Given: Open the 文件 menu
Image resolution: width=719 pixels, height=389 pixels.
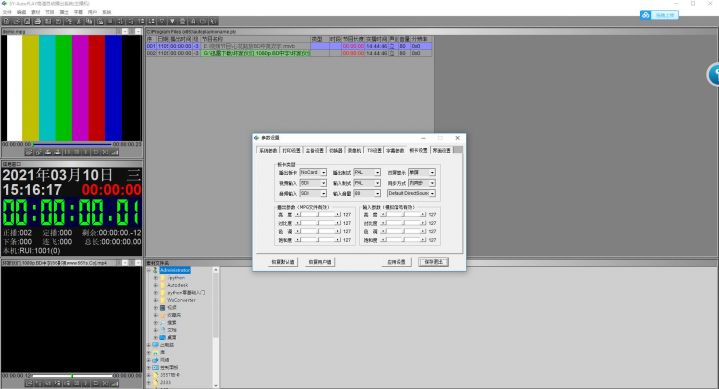Looking at the screenshot, I should pyautogui.click(x=7, y=12).
